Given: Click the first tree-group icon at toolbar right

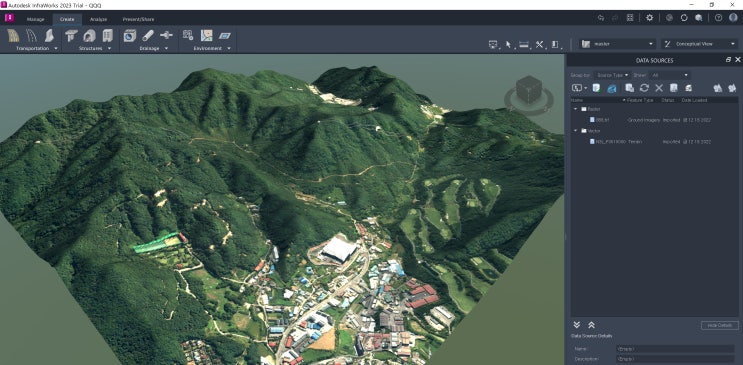Looking at the screenshot, I should coord(718,88).
